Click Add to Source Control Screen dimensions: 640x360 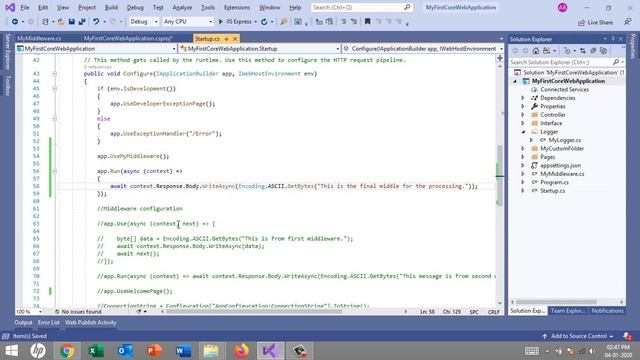click(x=579, y=336)
